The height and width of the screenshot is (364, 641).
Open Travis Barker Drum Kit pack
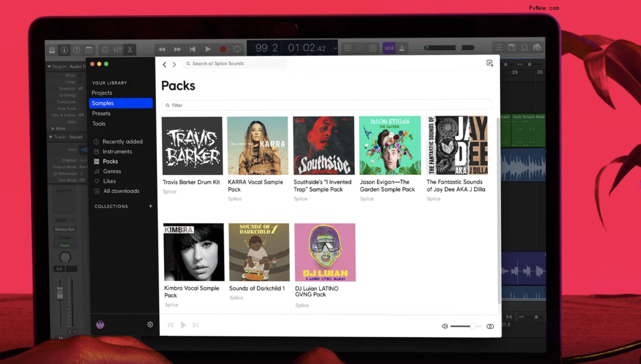(192, 146)
